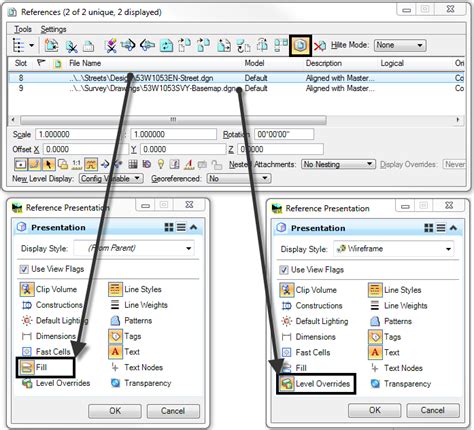Click the Attach Reference tool
474x430 pixels.
(51, 45)
